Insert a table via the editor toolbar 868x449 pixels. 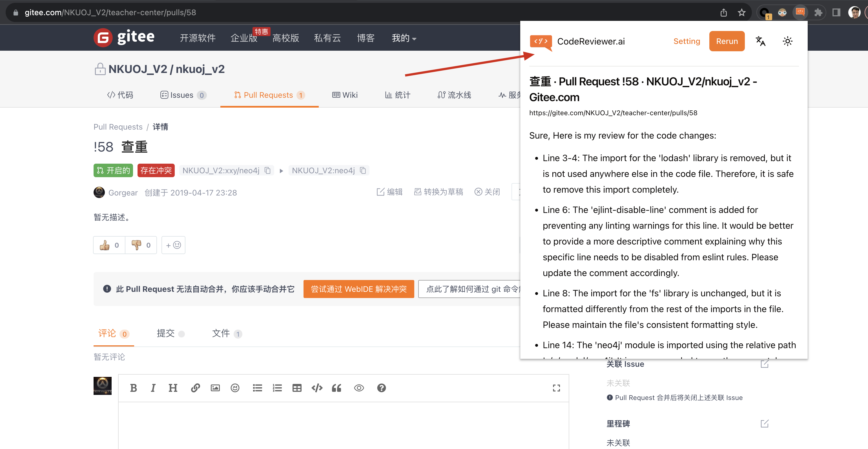pos(297,388)
